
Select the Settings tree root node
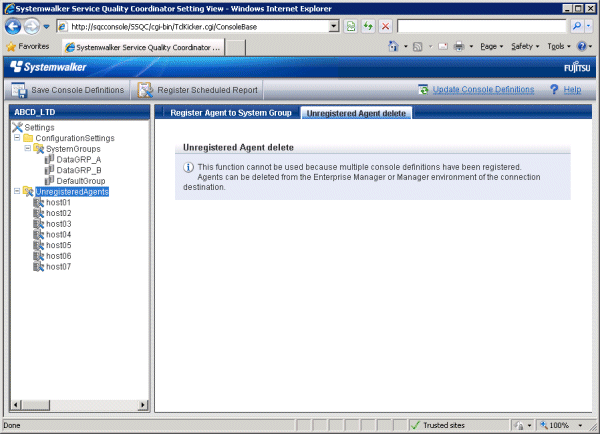coord(39,127)
